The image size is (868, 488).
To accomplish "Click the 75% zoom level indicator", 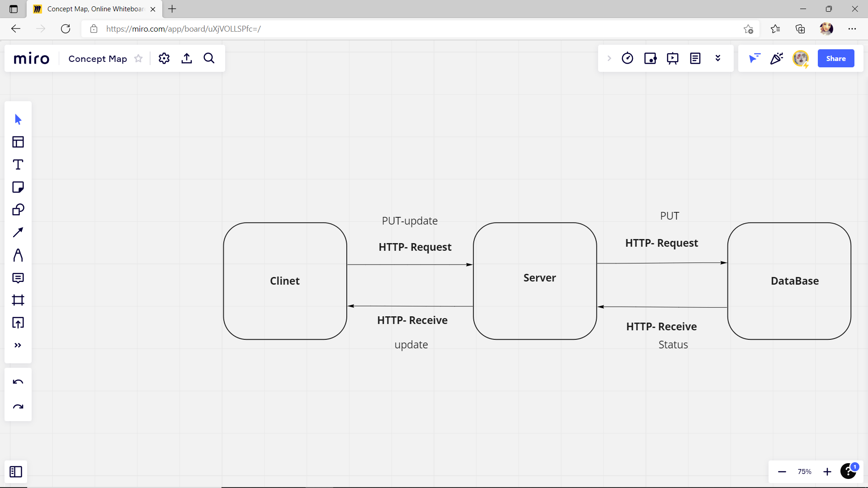I will pyautogui.click(x=804, y=472).
